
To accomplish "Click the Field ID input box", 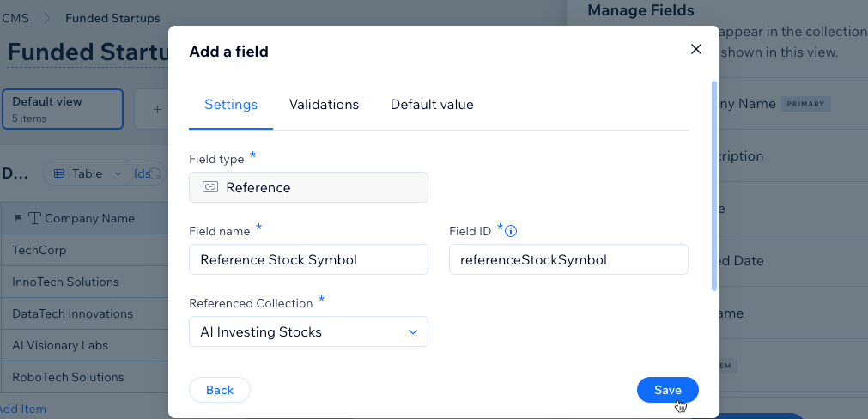I will point(568,259).
